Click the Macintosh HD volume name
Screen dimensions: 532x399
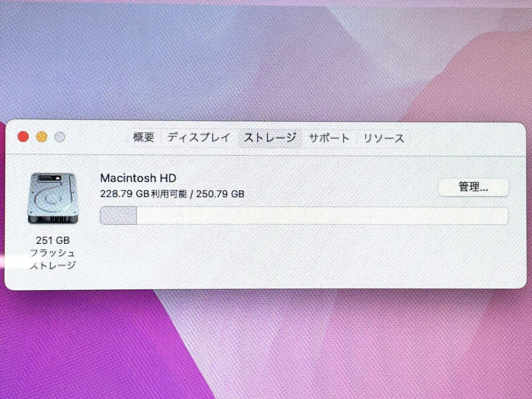coord(138,178)
